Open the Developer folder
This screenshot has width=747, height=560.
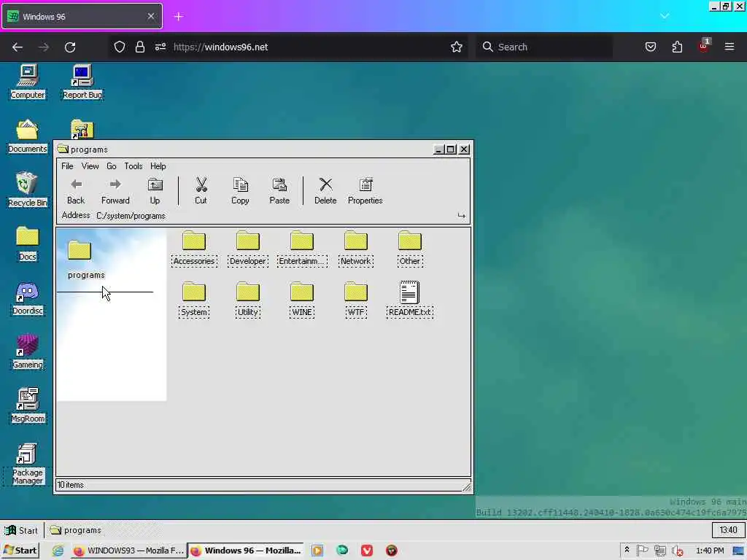coord(248,249)
